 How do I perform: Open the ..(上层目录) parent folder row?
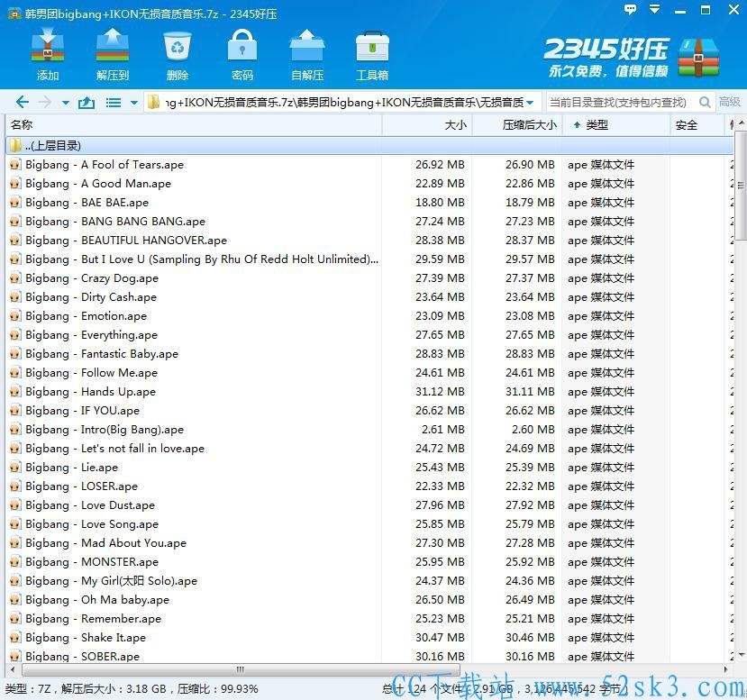(369, 145)
